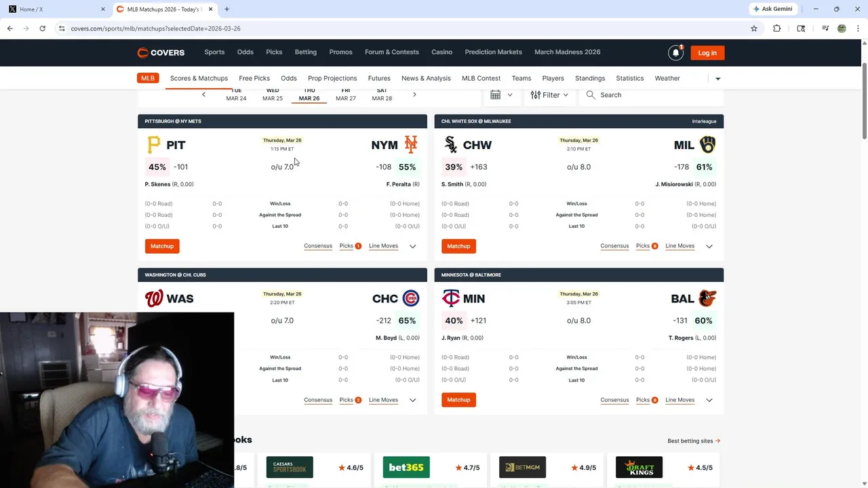This screenshot has height=488, width=868.
Task: Expand more MLB nav items arrow
Action: point(717,79)
